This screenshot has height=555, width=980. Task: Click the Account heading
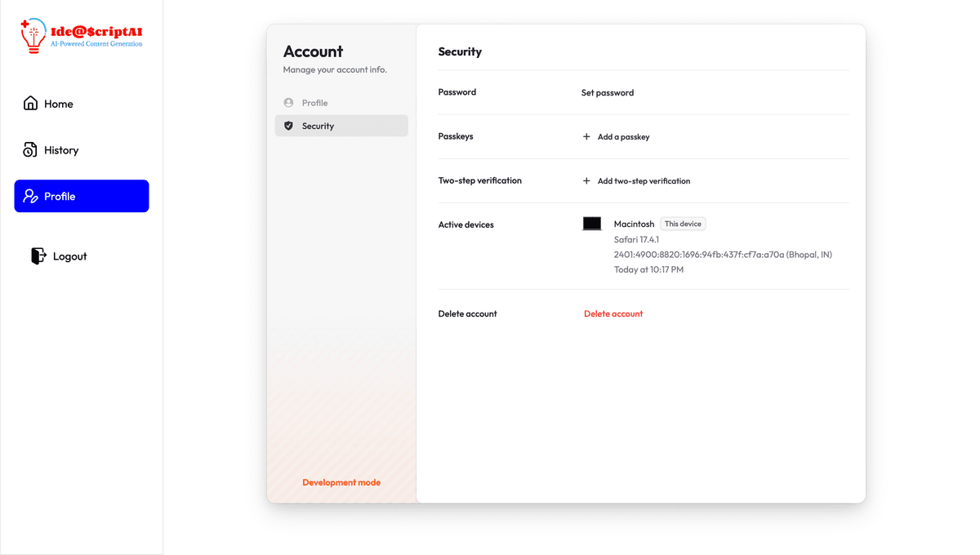point(313,51)
